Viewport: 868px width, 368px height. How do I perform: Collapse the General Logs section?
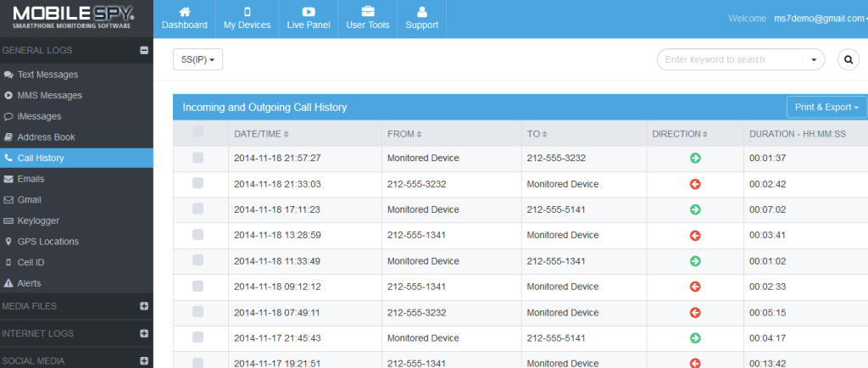point(144,50)
